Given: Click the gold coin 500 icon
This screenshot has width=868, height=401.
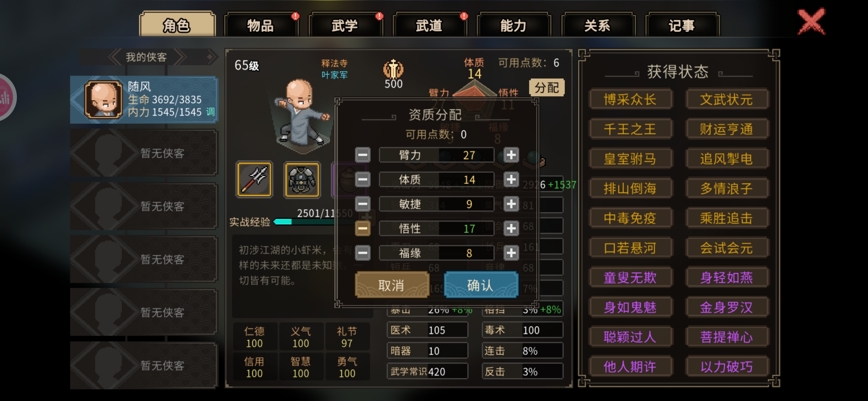Looking at the screenshot, I should pos(393,69).
